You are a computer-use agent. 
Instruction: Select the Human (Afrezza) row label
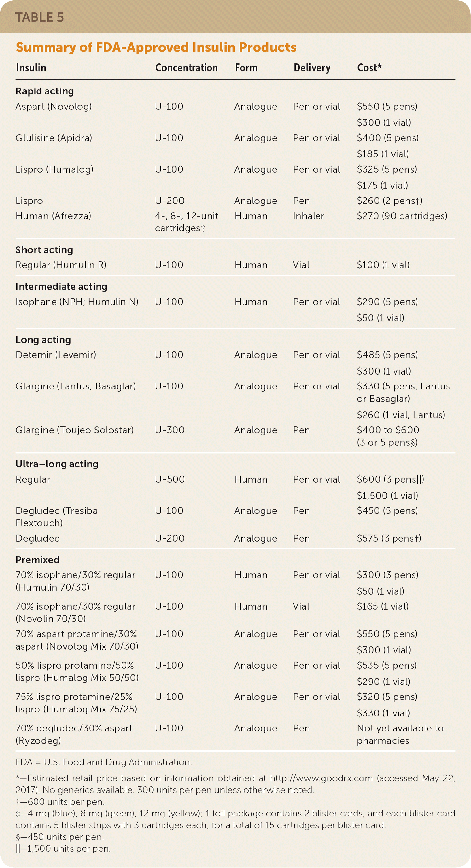pos(53,216)
